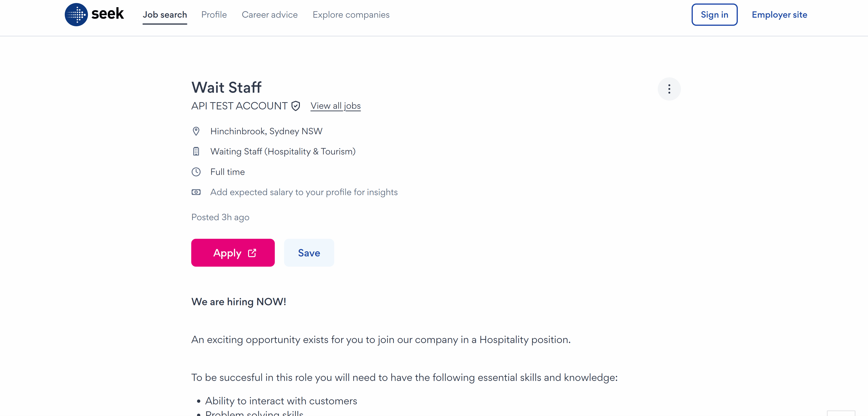Click the building icon beside Waiting Staff
Screen dimensions: 868x416
196,151
